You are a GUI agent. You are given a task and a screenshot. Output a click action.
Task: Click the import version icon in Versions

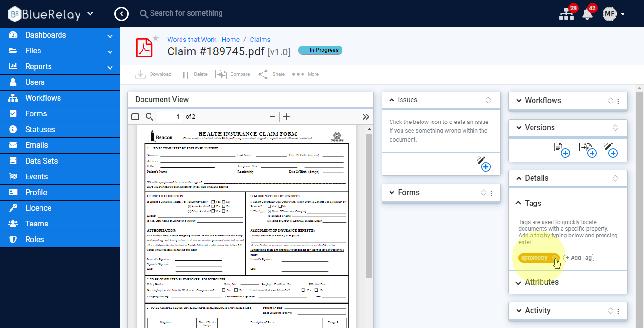[x=588, y=150]
